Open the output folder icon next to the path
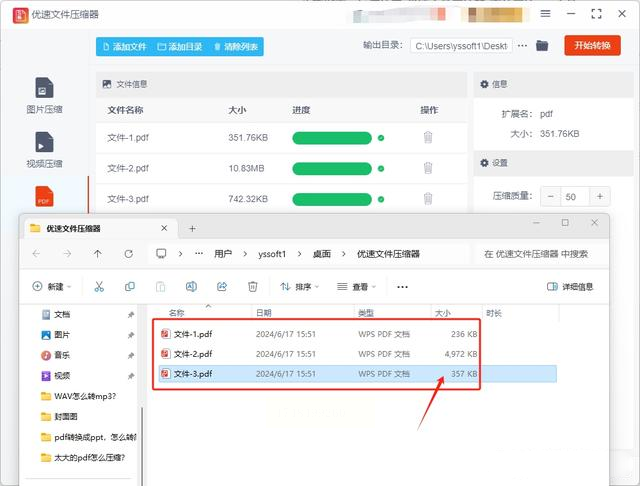640x486 pixels. pyautogui.click(x=542, y=46)
